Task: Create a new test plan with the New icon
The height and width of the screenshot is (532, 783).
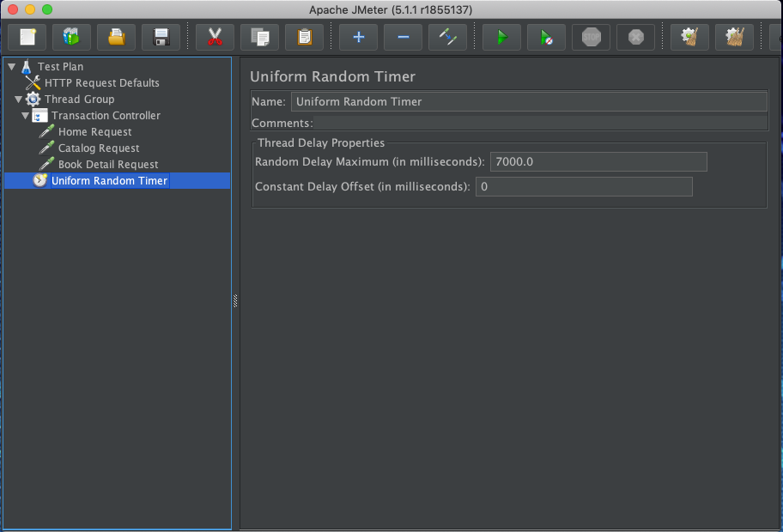Action: coord(27,37)
